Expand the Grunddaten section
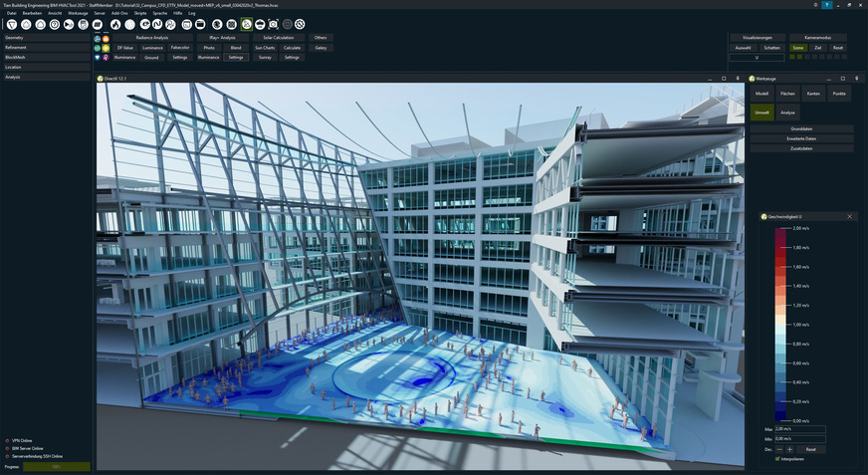 pos(801,128)
